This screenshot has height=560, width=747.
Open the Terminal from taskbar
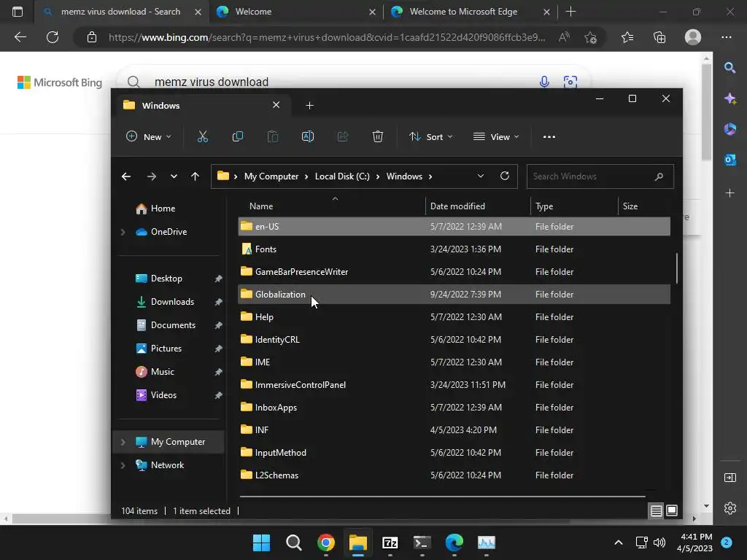[x=422, y=542]
